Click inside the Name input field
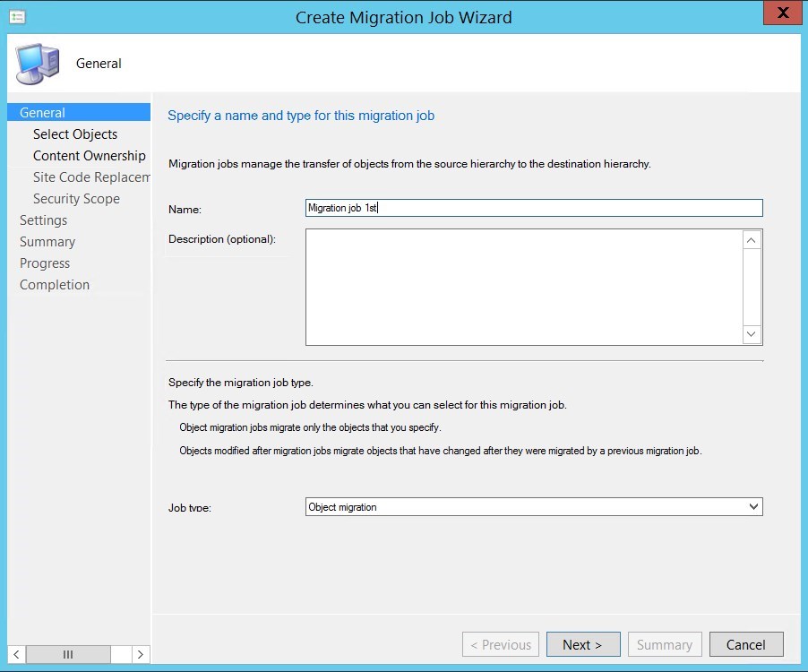This screenshot has height=672, width=808. click(x=533, y=208)
